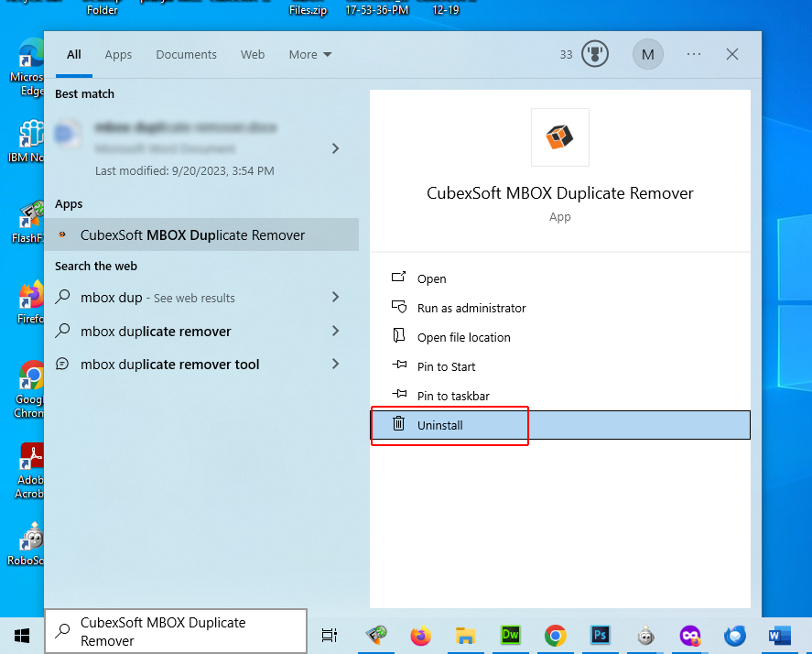Screen dimensions: 812x654
Task: Open the purple mask app on taskbar
Action: tap(690, 636)
